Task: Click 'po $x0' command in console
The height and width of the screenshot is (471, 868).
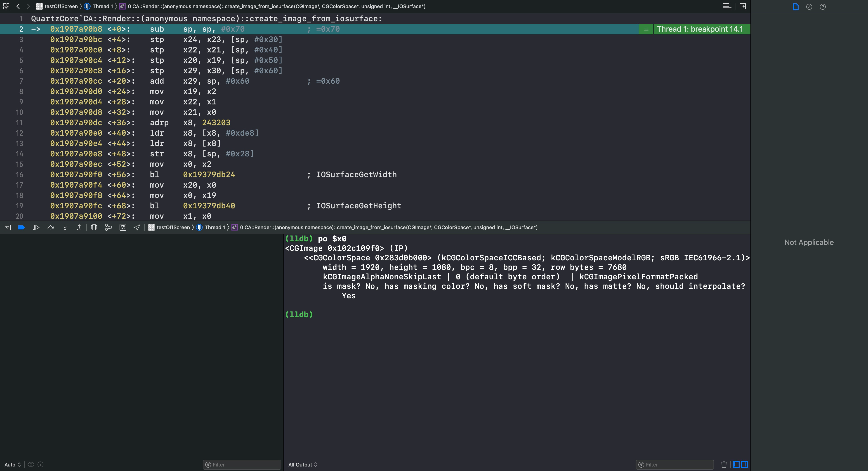Action: pos(332,239)
